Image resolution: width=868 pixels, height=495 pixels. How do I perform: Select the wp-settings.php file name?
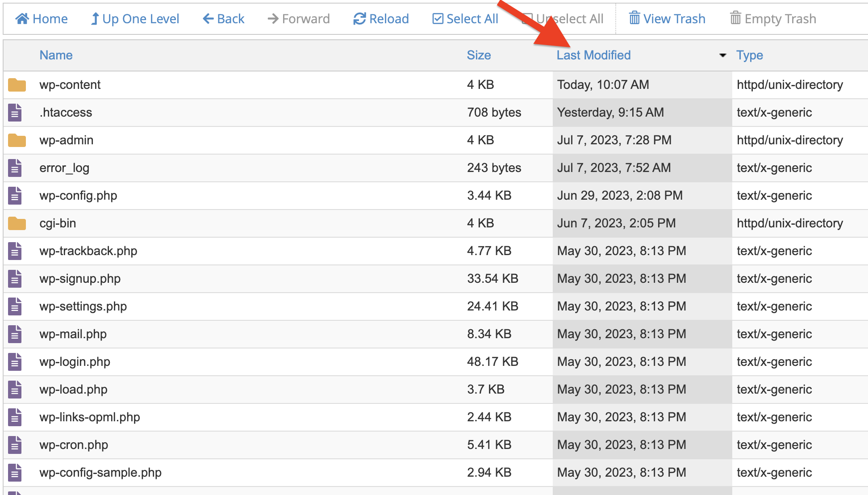click(x=83, y=306)
